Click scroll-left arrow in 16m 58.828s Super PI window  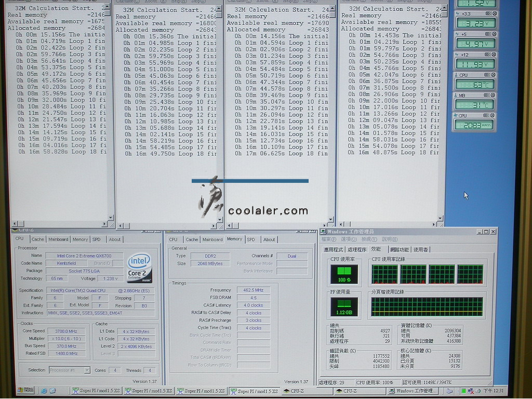click(15, 223)
